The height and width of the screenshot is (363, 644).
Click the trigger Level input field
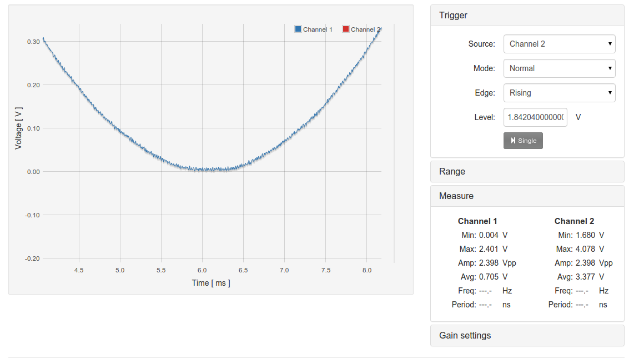(535, 117)
